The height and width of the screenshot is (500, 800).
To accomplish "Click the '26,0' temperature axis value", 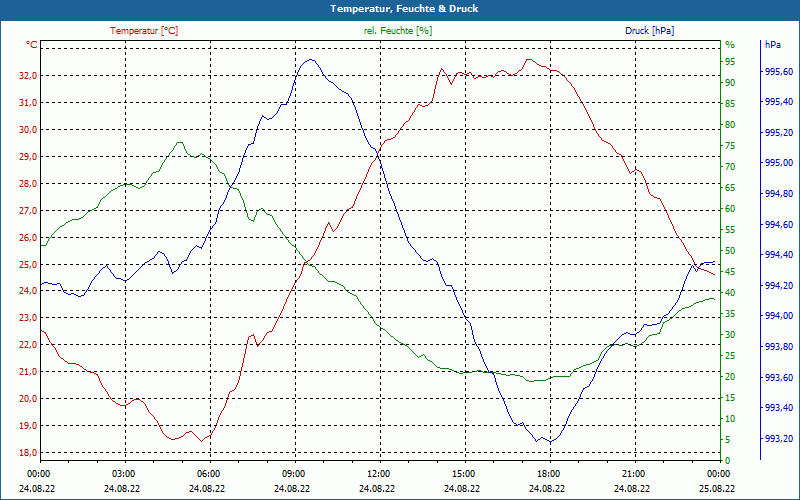I will pyautogui.click(x=28, y=238).
